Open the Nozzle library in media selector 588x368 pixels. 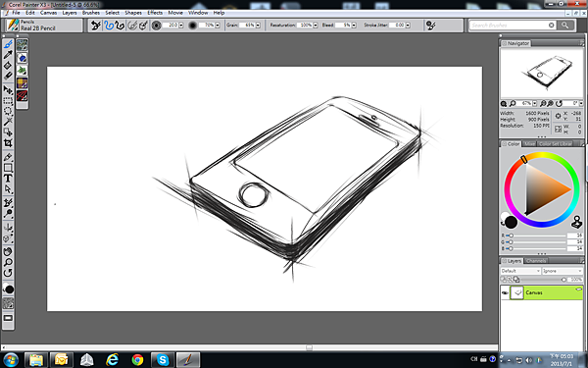pyautogui.click(x=23, y=71)
